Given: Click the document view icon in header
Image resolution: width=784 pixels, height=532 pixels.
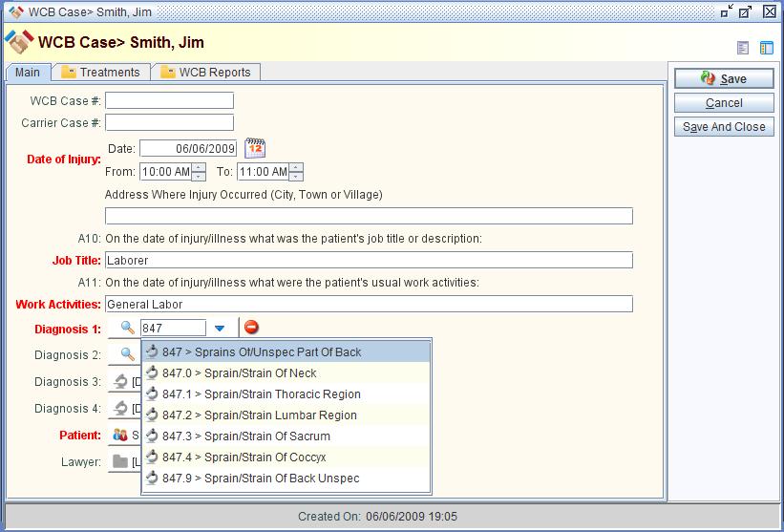Looking at the screenshot, I should coord(743,48).
